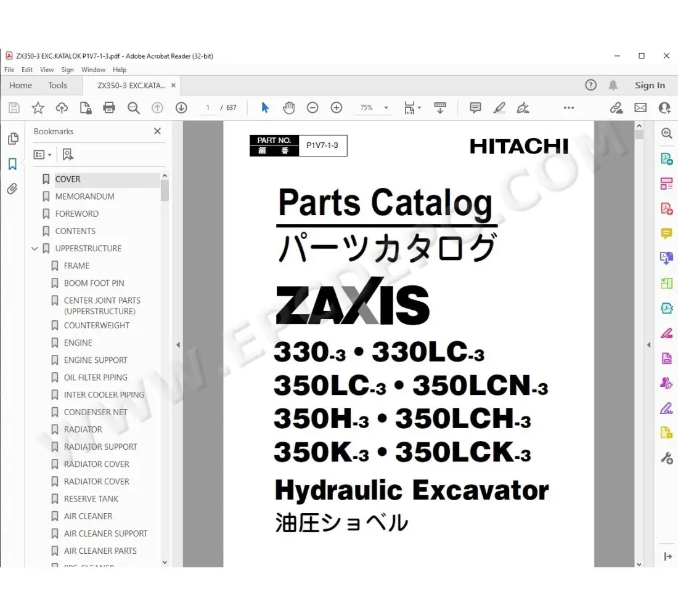Toggle the Page Thumbnails panel icon

(x=12, y=139)
